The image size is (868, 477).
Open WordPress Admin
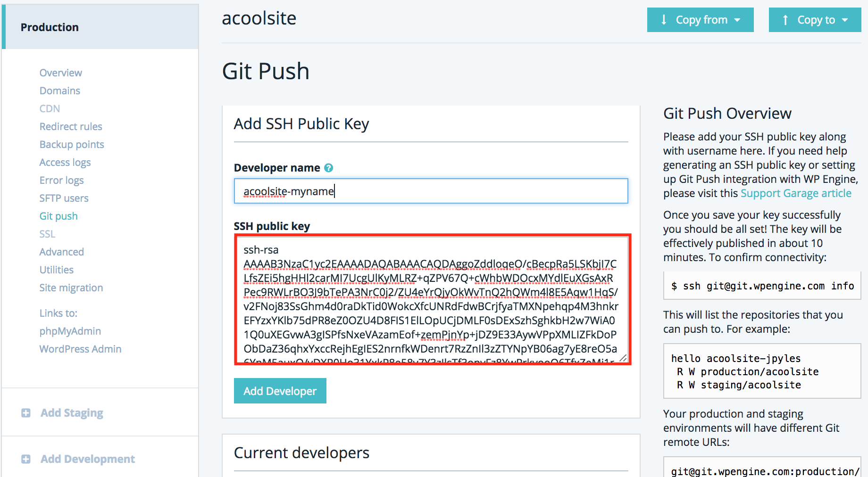pyautogui.click(x=80, y=349)
